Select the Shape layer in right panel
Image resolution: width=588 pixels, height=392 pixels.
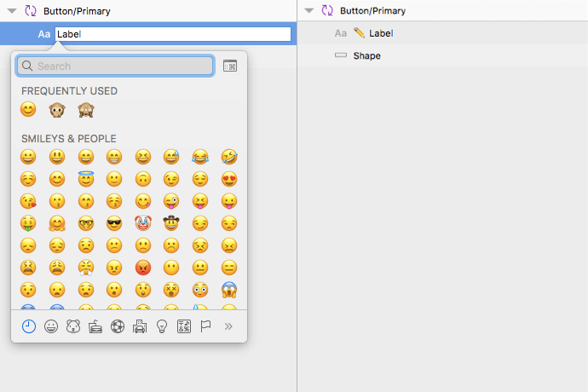(x=442, y=55)
